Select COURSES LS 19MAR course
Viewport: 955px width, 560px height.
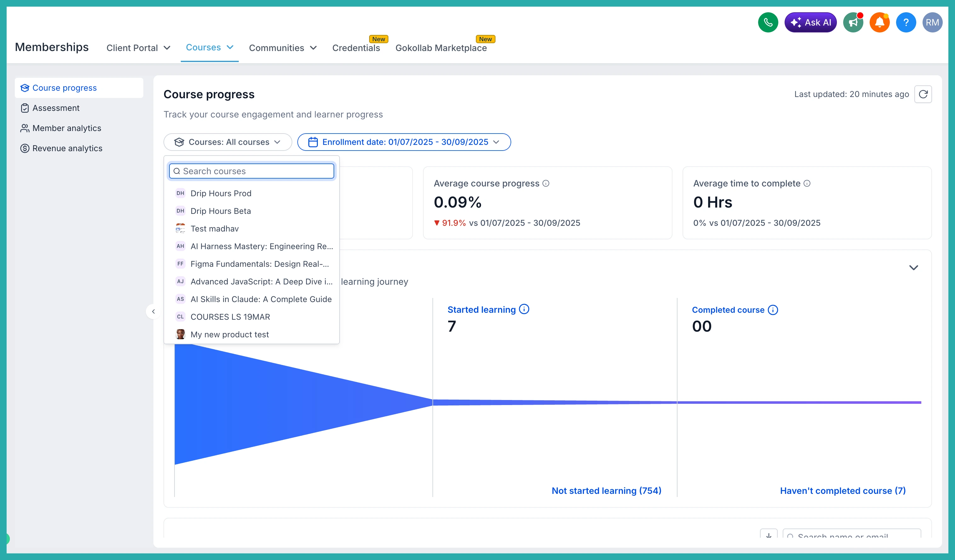(x=252, y=317)
